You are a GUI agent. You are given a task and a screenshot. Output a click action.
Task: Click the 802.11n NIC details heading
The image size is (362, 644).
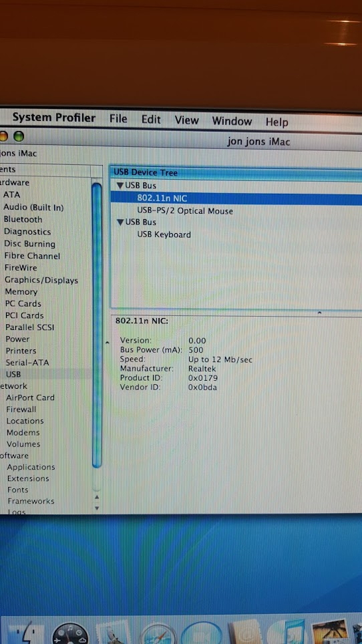click(x=142, y=321)
